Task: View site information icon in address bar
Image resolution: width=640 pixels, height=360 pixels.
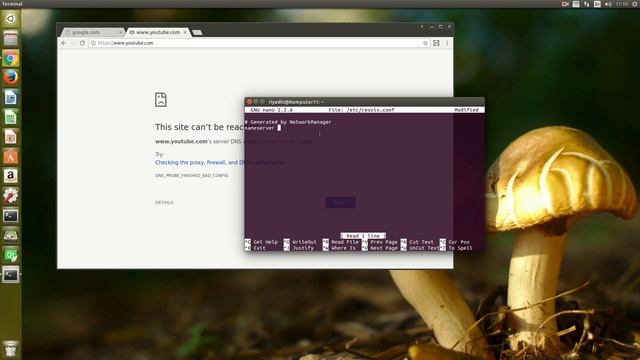Action: click(93, 43)
